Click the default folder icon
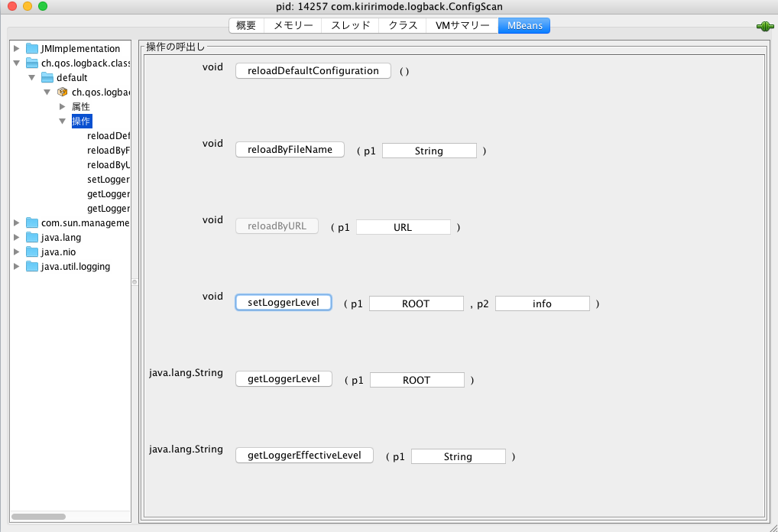The image size is (778, 532). pyautogui.click(x=47, y=77)
